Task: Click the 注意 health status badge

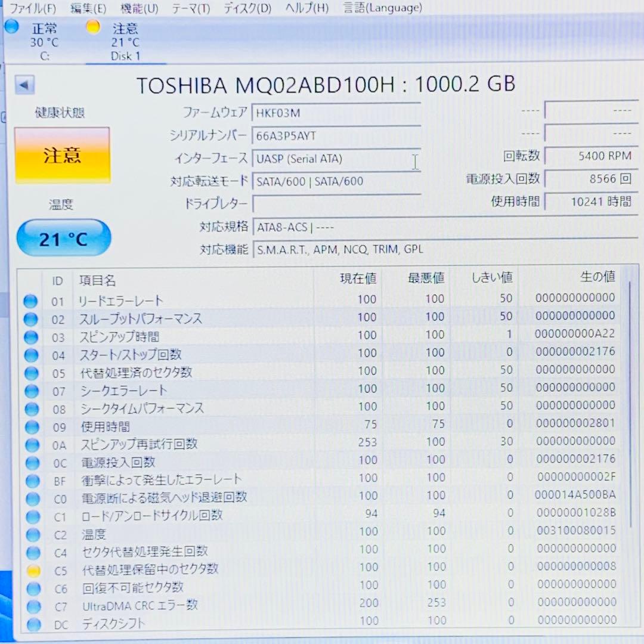Action: click(x=62, y=154)
